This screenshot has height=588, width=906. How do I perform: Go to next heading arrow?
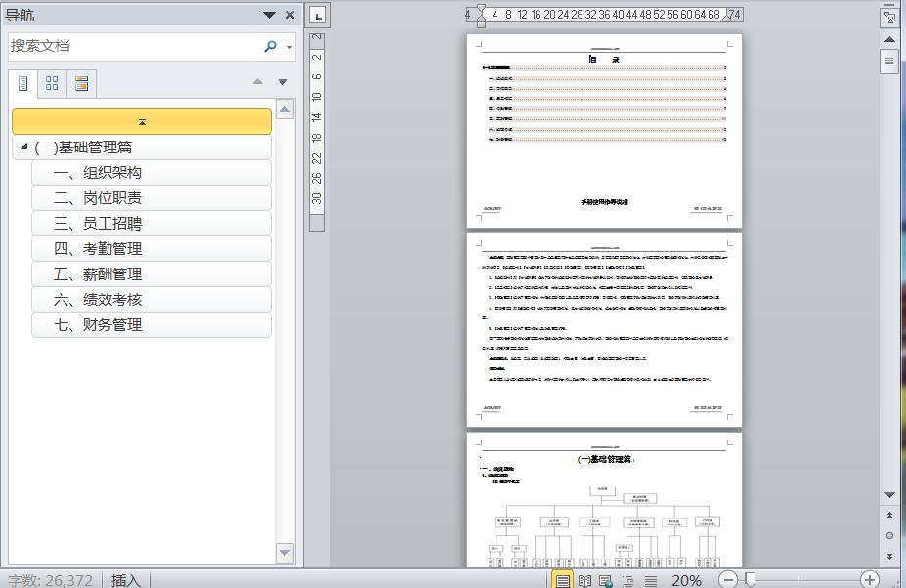coord(282,82)
